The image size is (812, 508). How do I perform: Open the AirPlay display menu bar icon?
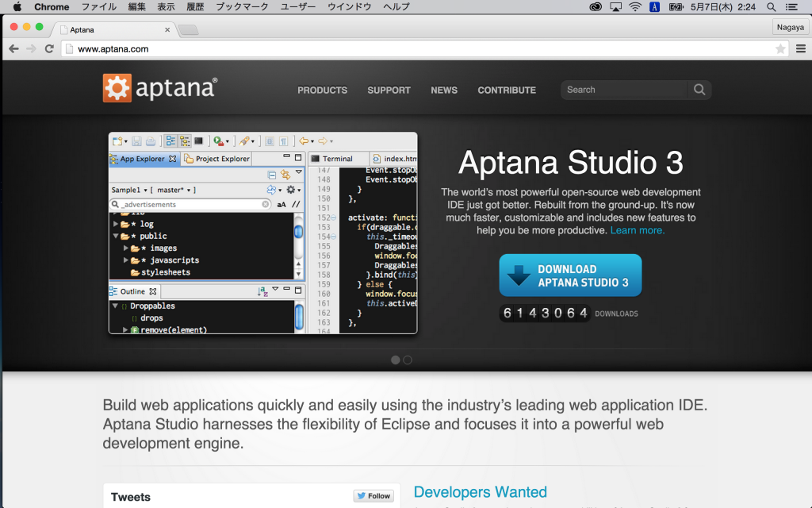615,6
